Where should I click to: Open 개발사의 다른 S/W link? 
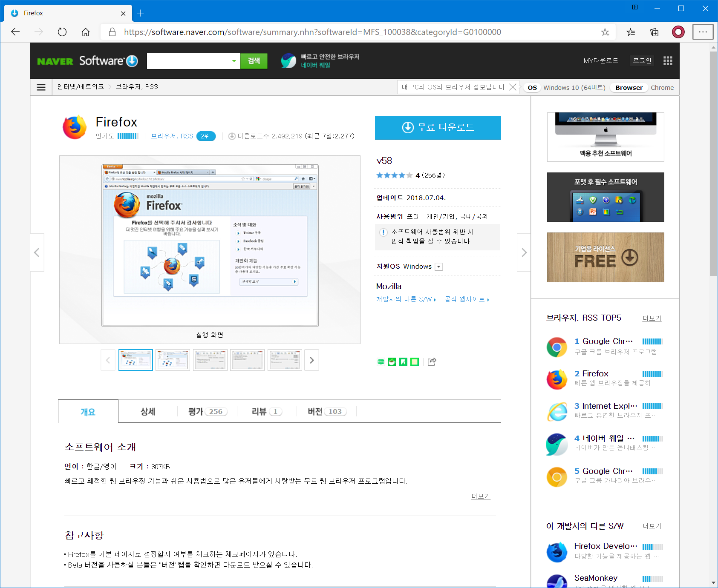pos(406,299)
